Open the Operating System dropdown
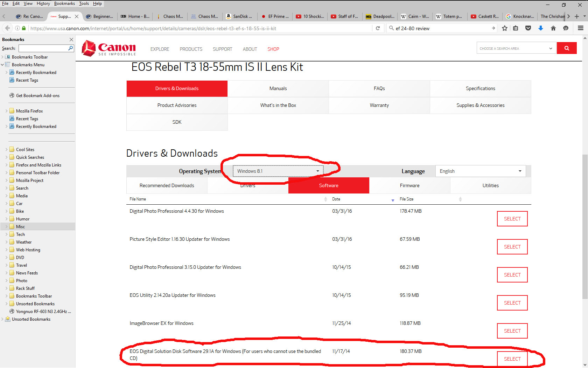The width and height of the screenshot is (588, 368). 278,171
